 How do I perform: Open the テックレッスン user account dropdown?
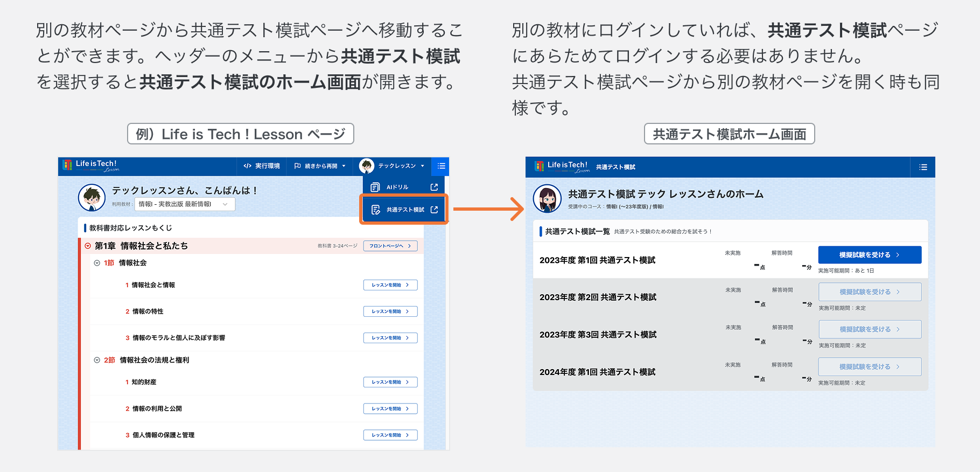click(x=393, y=166)
